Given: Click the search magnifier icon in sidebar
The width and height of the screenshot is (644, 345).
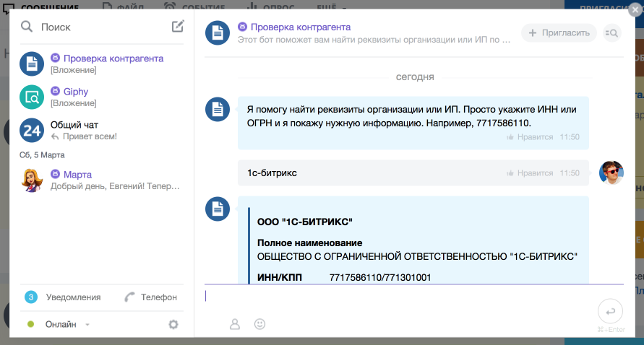Looking at the screenshot, I should 27,27.
